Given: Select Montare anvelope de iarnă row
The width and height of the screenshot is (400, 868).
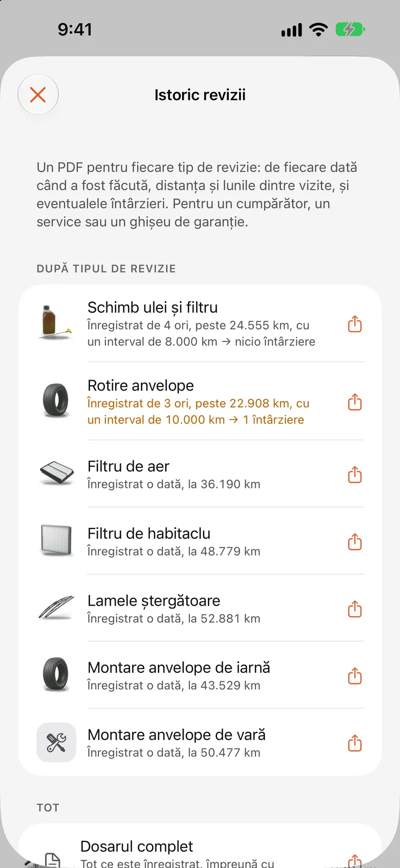Looking at the screenshot, I should [200, 676].
